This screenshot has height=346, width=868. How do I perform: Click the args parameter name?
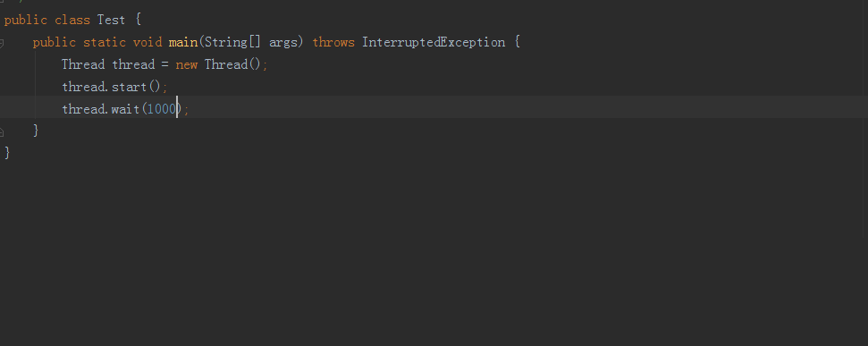coord(283,43)
